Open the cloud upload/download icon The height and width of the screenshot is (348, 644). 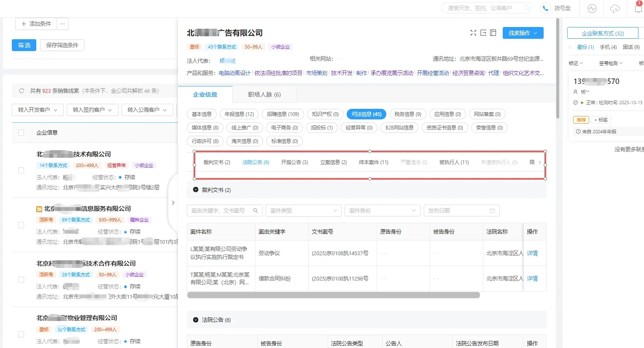point(615,8)
